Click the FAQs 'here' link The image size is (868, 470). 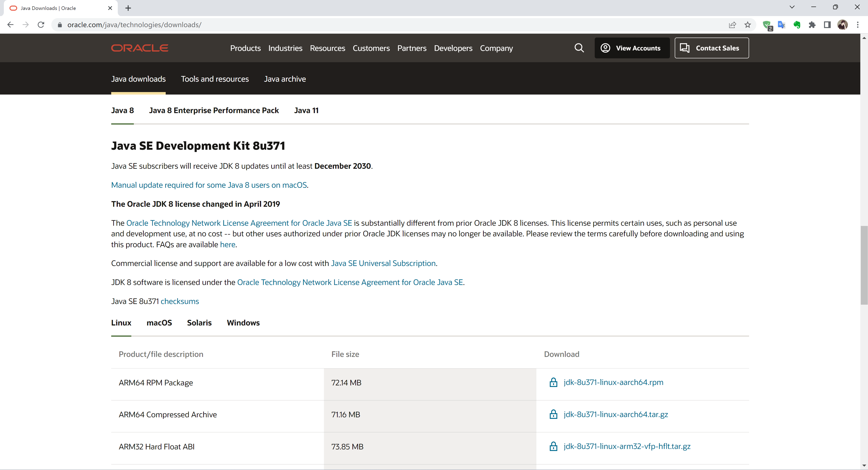[x=227, y=245]
